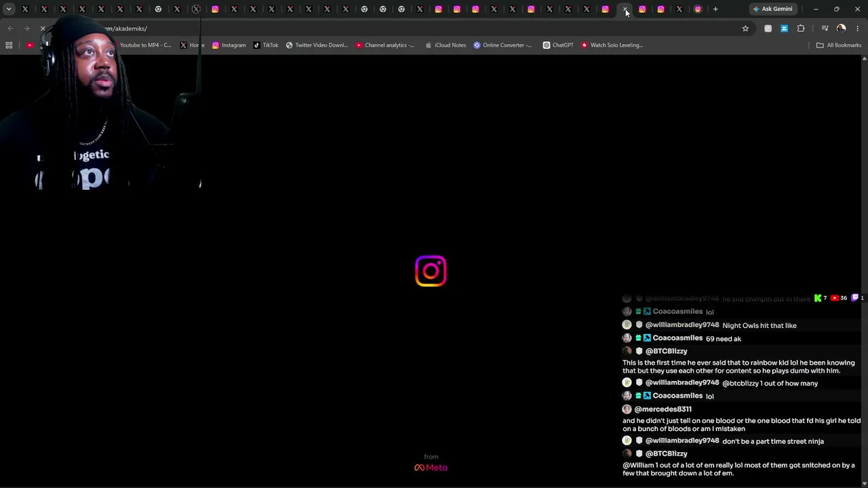Click the avatar beside @mercedes8311
Viewport: 868px width, 488px height.
click(x=627, y=409)
